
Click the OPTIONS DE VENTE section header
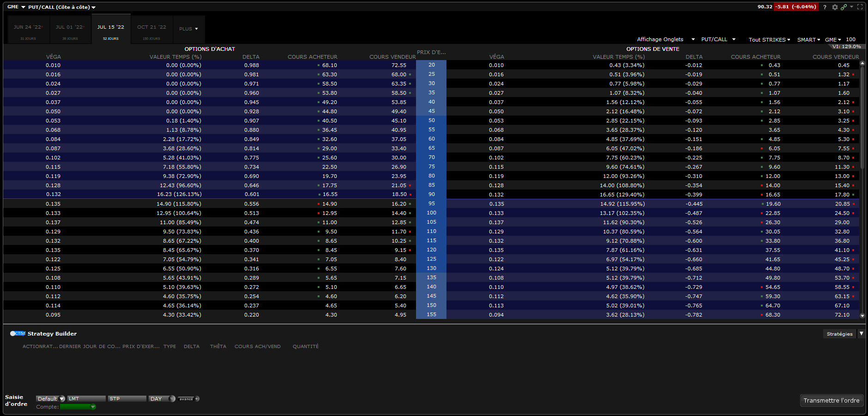pos(653,49)
